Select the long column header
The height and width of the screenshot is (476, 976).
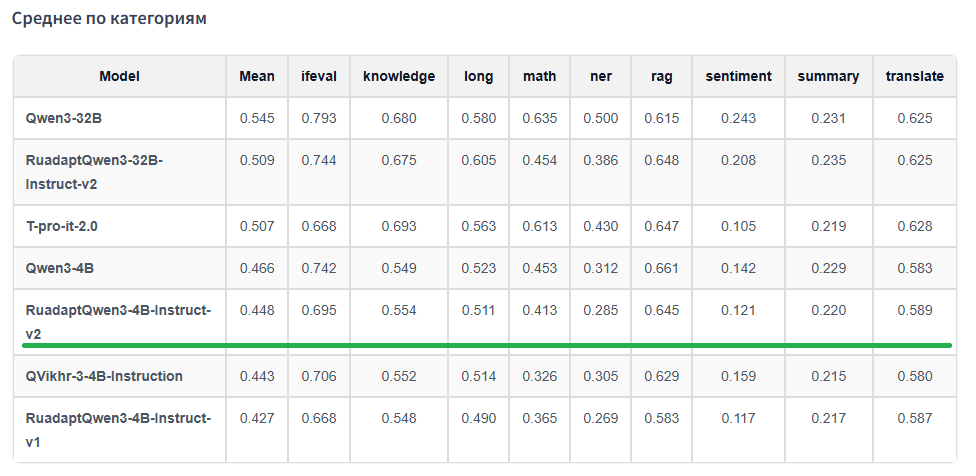click(478, 76)
